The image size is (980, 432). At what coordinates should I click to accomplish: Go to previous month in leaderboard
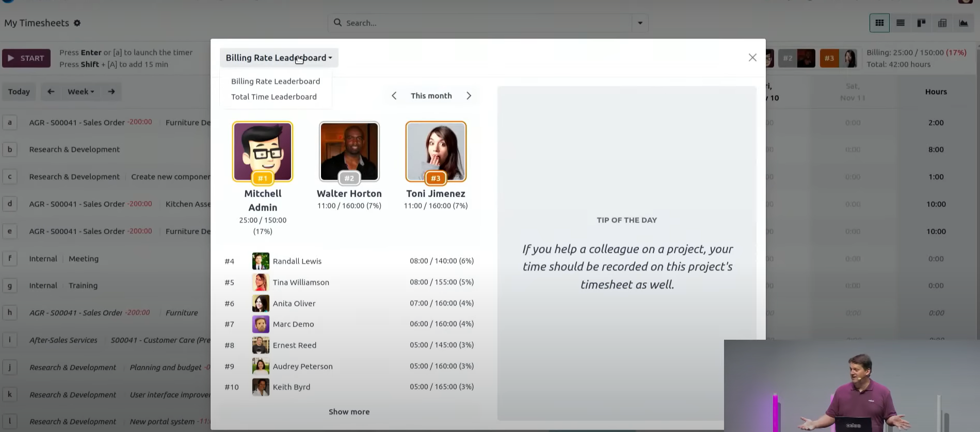click(x=394, y=96)
